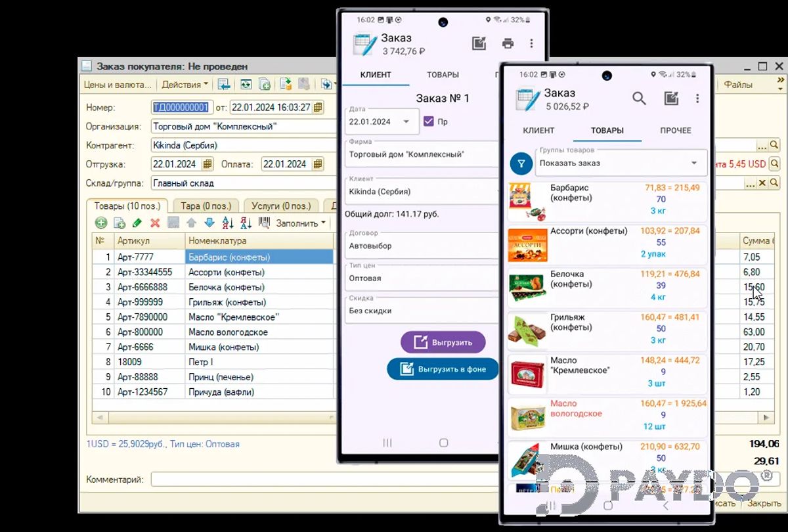Click the copy document icon in 1C toolbar
788x532 pixels.
[x=265, y=84]
